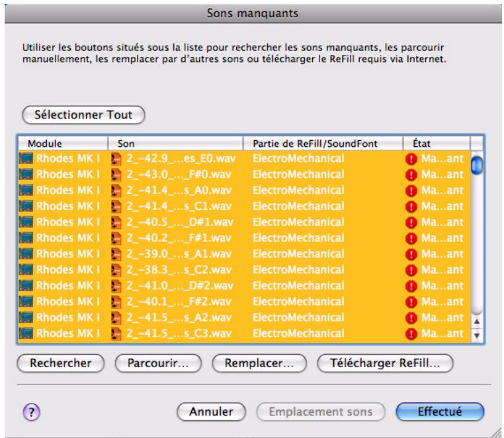Click red error icon in D#2.wav row

pos(411,286)
